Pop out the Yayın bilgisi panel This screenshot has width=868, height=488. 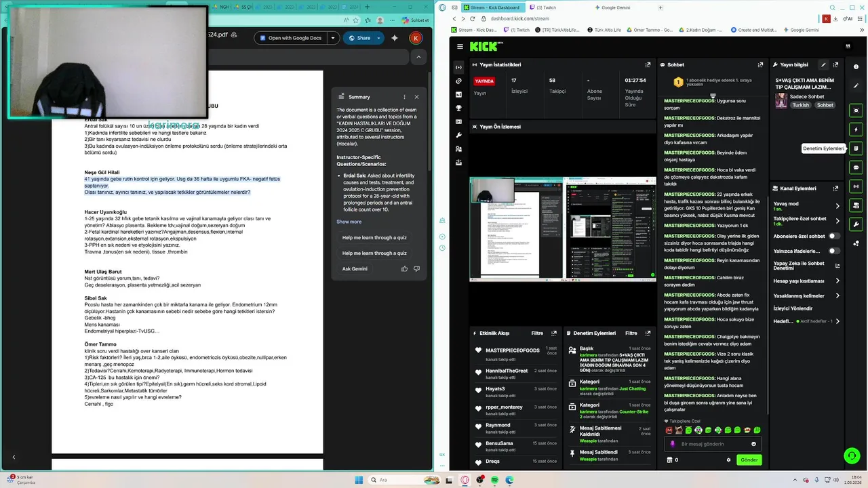point(835,65)
